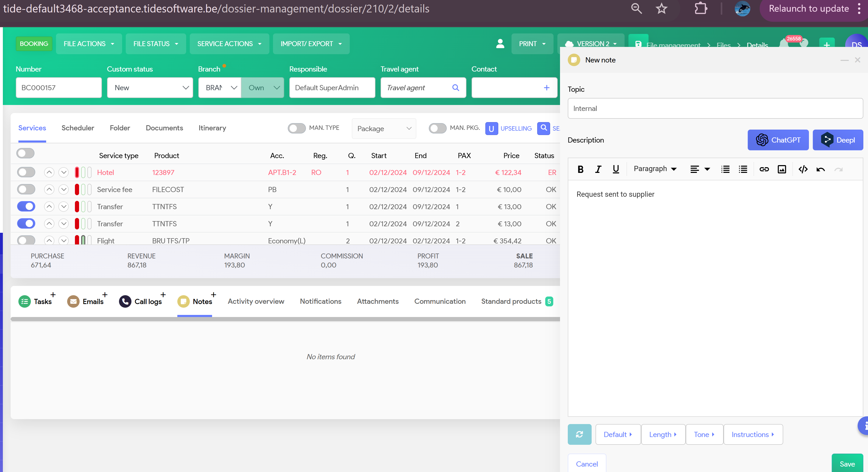The width and height of the screenshot is (868, 472).
Task: Insert numbered list in description
Action: [725, 169]
